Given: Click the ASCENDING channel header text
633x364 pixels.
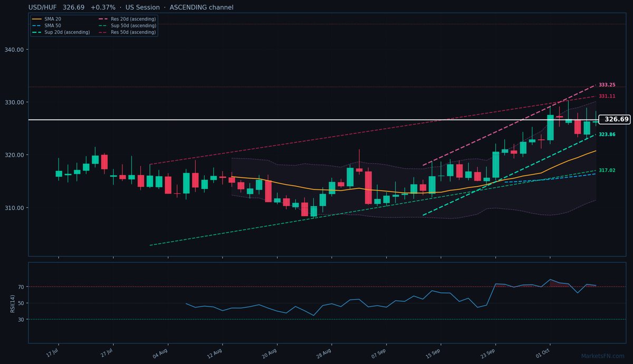Looking at the screenshot, I should tap(202, 7).
